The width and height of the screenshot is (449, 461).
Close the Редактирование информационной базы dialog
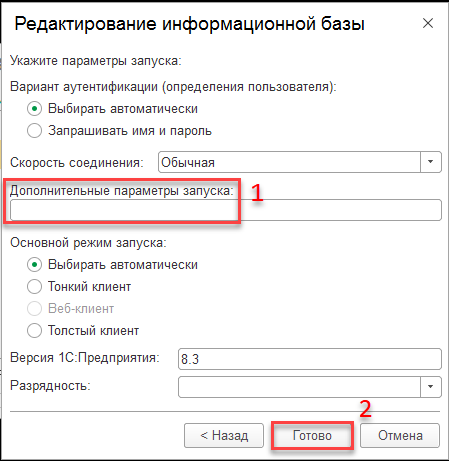click(x=428, y=23)
